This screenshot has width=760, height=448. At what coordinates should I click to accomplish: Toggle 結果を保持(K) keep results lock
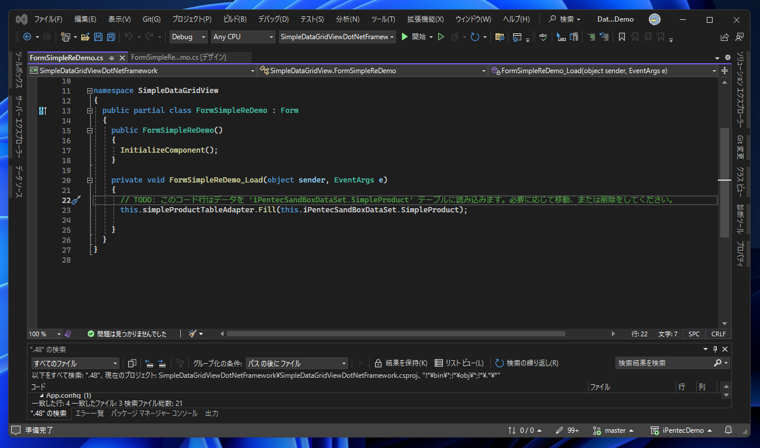[x=401, y=363]
